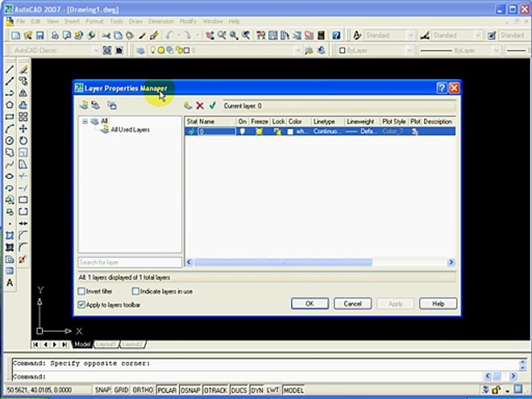Toggle layer 0 Plot printer icon
This screenshot has height=399, width=532.
pyautogui.click(x=415, y=131)
